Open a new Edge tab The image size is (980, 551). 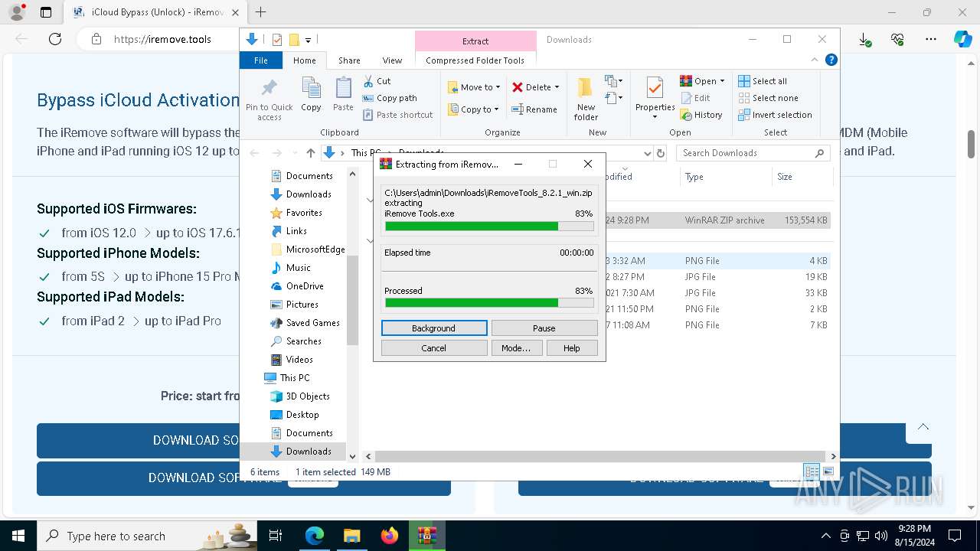coord(261,12)
